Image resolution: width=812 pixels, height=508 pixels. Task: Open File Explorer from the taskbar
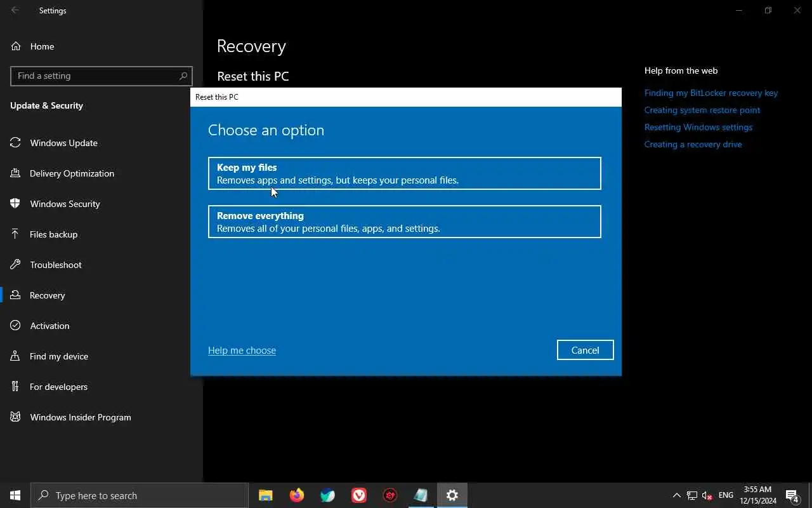click(266, 495)
